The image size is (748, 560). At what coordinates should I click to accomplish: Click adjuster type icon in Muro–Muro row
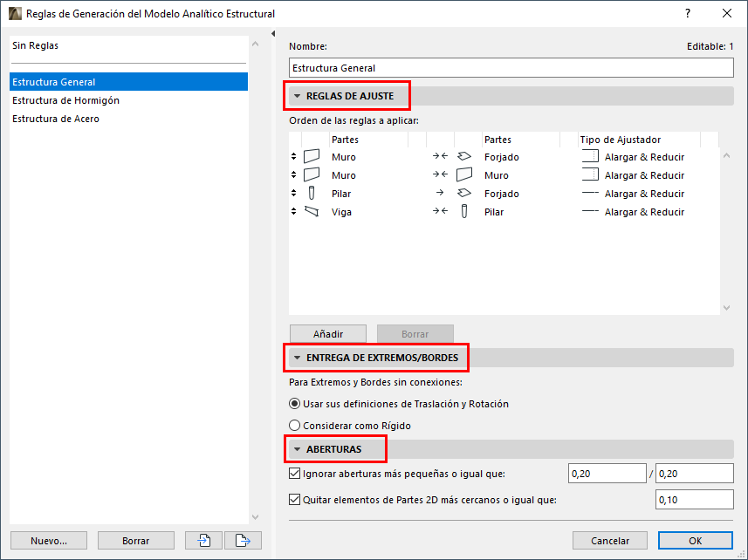(591, 175)
